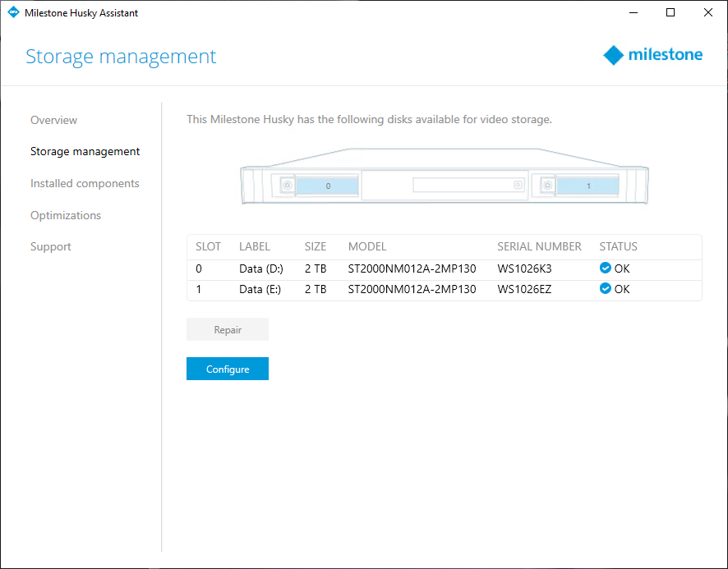Maximize the Husky Assistant window

[670, 12]
